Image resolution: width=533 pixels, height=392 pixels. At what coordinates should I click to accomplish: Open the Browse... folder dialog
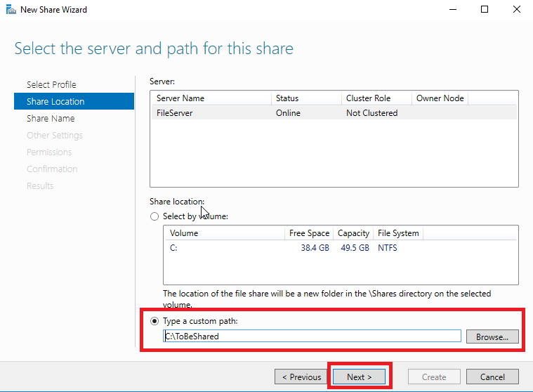click(492, 337)
